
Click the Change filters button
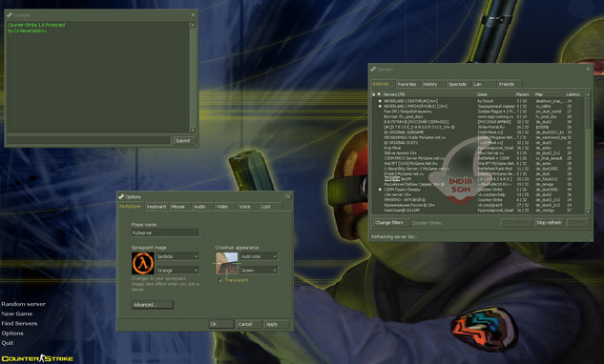(x=389, y=222)
